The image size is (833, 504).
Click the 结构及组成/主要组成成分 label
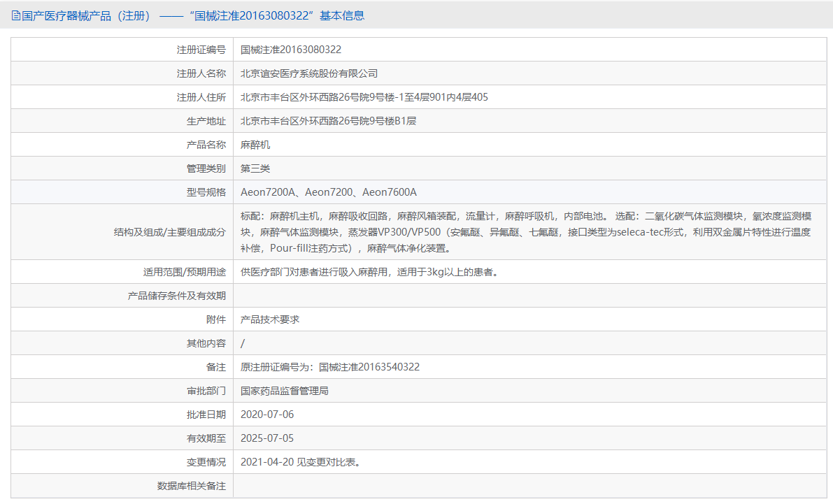(169, 232)
